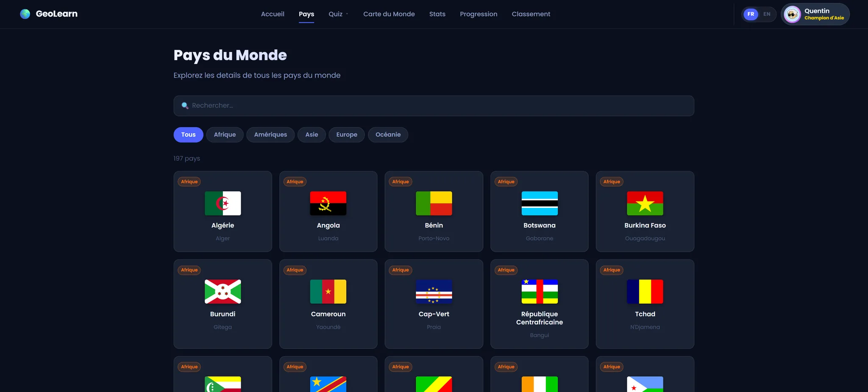Screen dimensions: 868x392
Task: Click the Bangui capital text
Action: click(x=540, y=335)
